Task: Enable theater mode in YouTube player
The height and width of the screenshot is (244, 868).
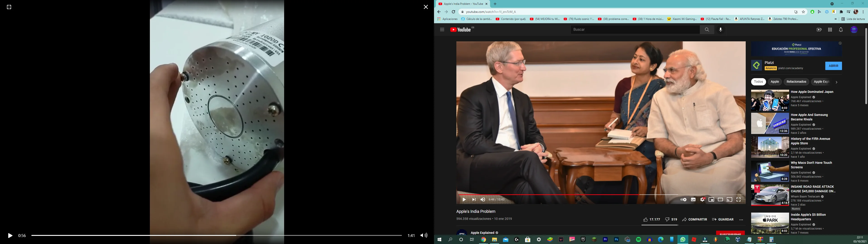Action: [720, 199]
